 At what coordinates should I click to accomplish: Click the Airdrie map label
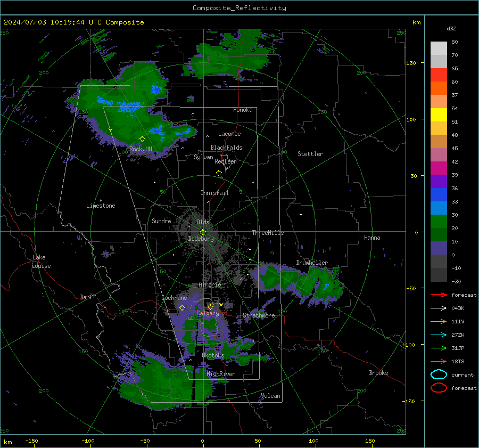point(210,284)
